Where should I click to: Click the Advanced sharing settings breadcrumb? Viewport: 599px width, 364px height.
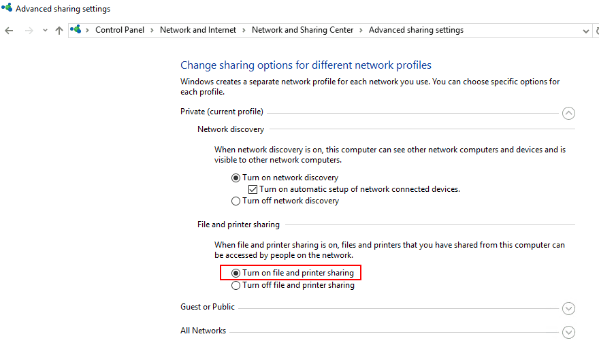click(416, 30)
